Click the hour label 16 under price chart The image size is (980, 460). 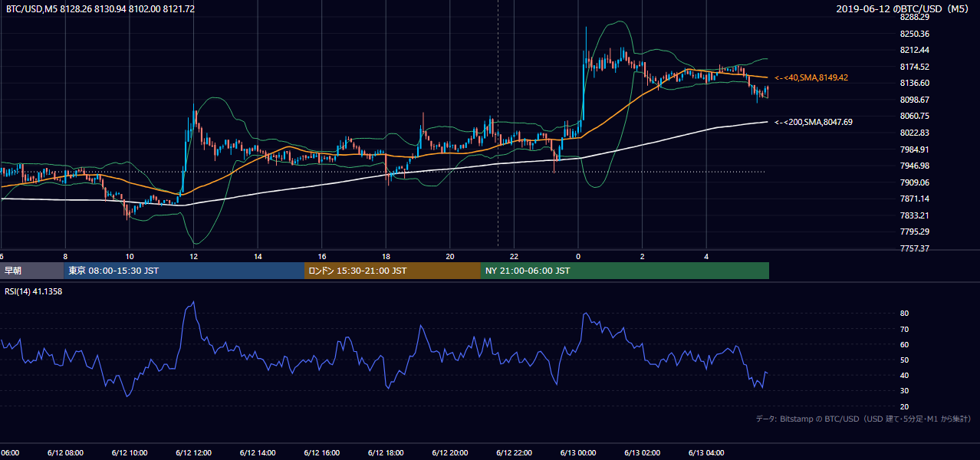(322, 256)
